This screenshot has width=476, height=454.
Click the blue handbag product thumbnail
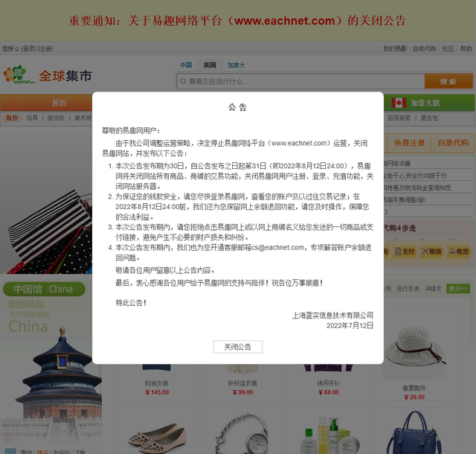tap(414, 433)
